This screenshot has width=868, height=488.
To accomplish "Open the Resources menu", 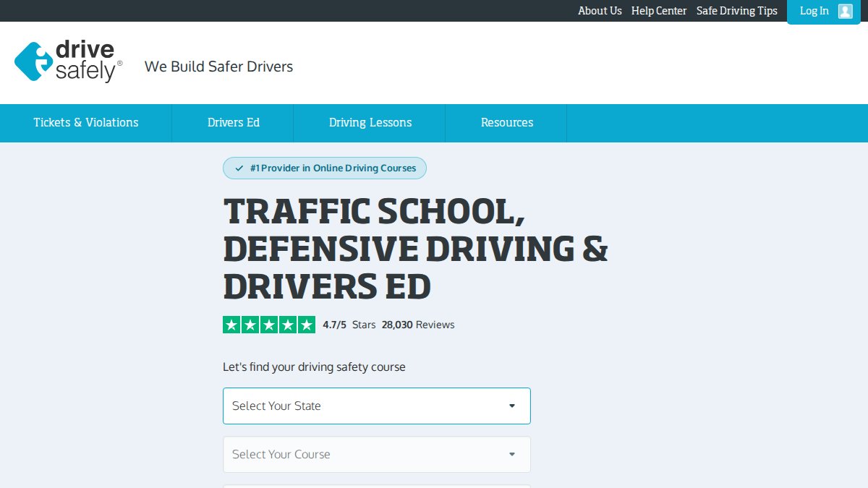I will 506,123.
